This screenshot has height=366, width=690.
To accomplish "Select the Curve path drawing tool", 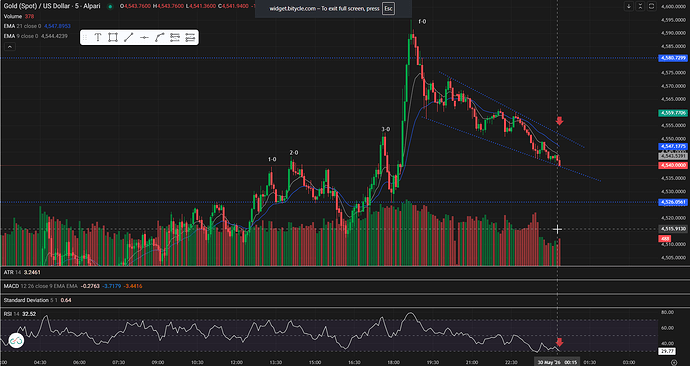I will 159,37.
